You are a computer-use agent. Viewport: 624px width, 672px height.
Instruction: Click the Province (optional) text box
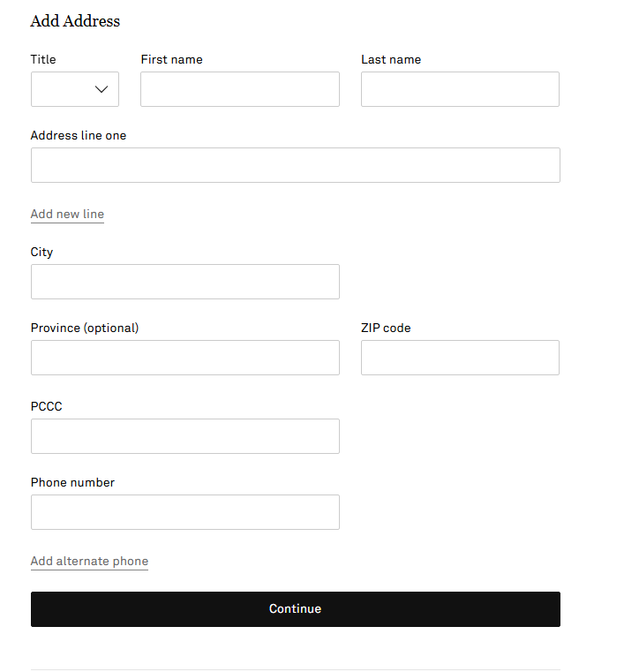pos(184,358)
